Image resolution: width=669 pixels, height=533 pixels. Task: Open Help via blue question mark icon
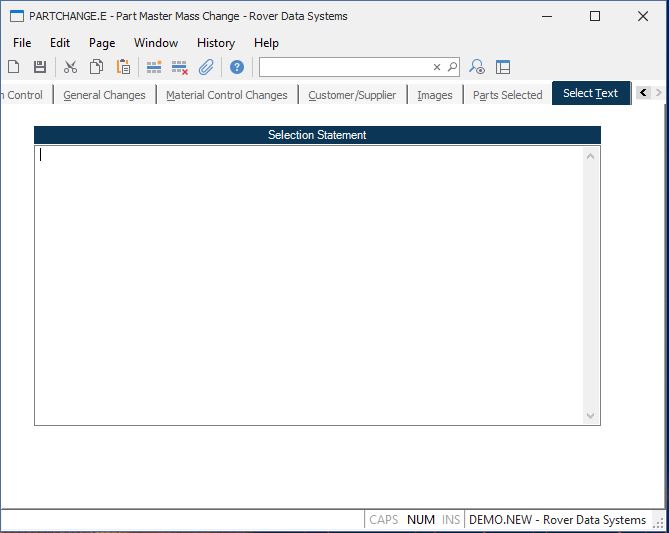tap(237, 67)
